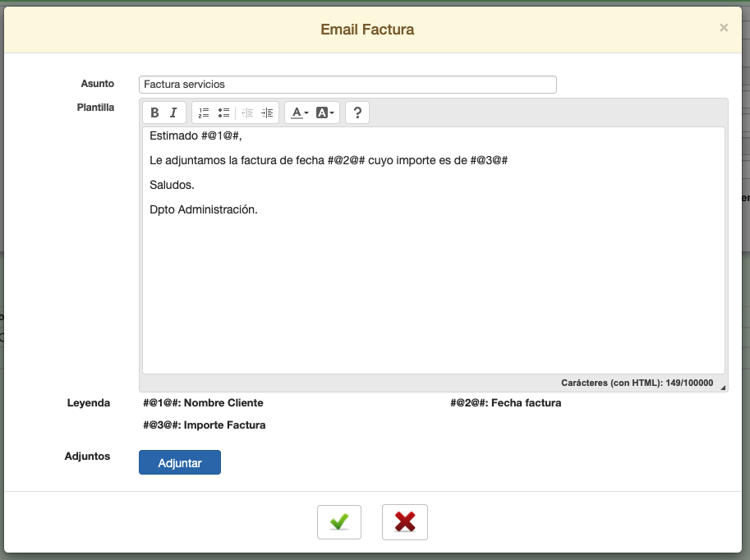Toggle bold formatting in the template editor

click(x=155, y=112)
